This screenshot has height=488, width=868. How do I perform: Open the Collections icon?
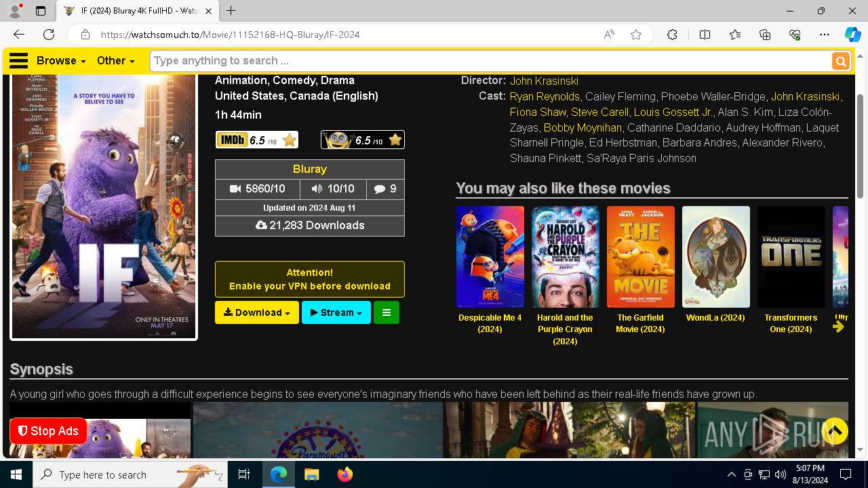tap(765, 35)
